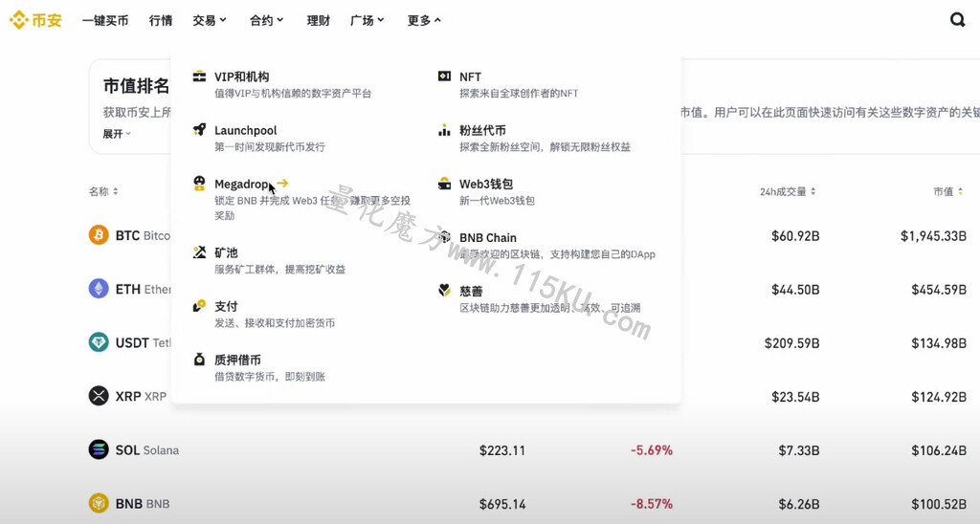Viewport: 980px width, 524px height.
Task: Click the Binance 币安 logo
Action: click(x=35, y=21)
